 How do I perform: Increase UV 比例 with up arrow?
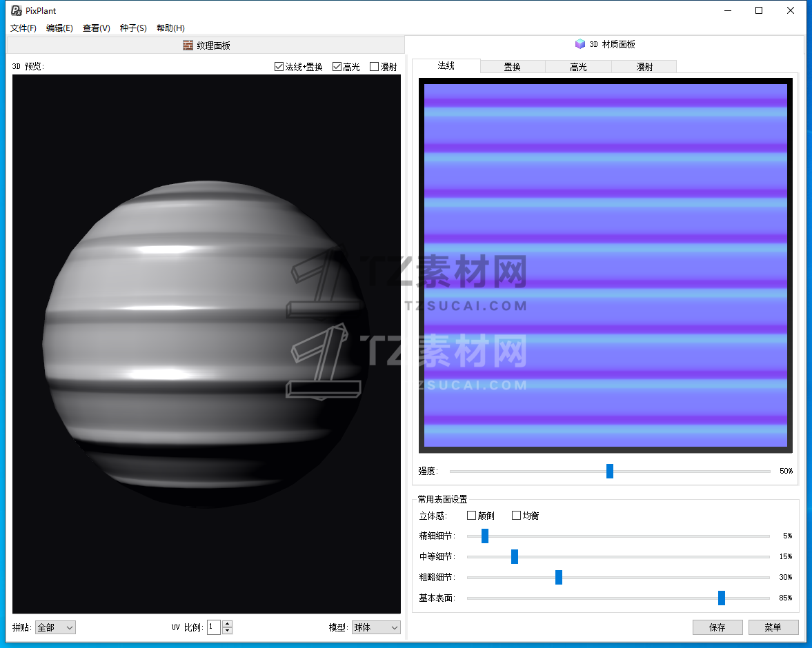tap(227, 624)
